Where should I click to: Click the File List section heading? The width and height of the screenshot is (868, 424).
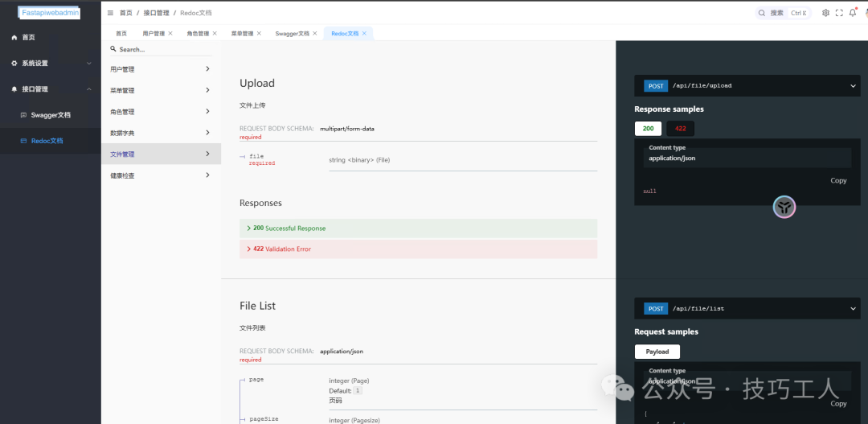[x=257, y=306]
